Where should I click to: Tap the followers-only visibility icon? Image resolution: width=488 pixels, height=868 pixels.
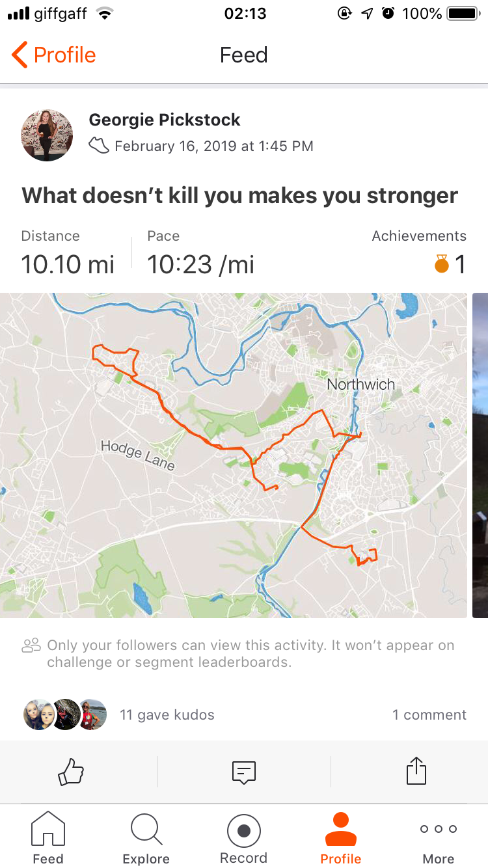[31, 645]
